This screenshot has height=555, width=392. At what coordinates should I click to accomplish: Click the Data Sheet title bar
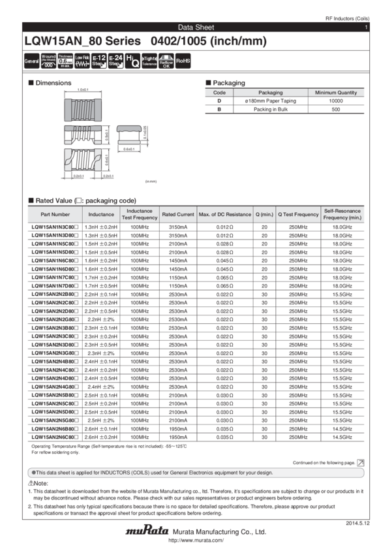coord(196,27)
